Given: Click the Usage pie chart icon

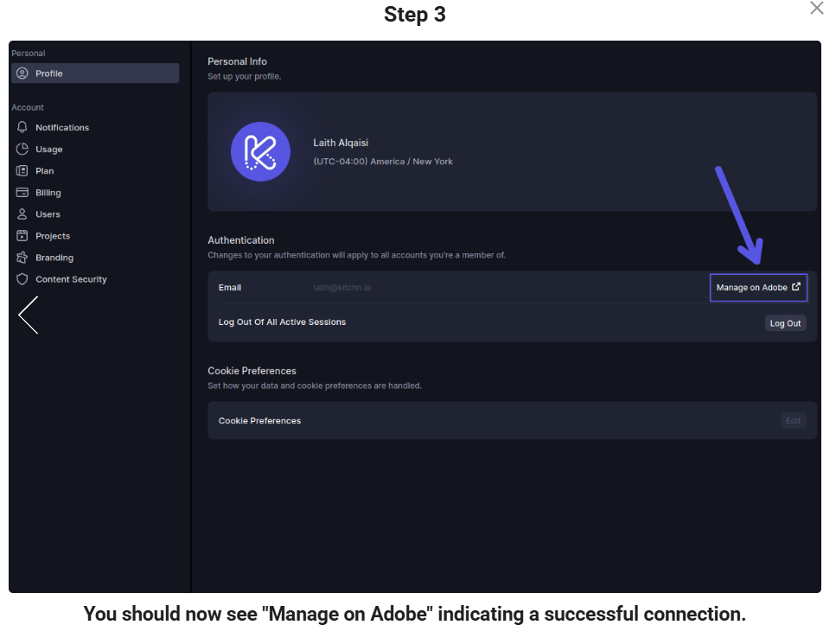Looking at the screenshot, I should point(22,149).
